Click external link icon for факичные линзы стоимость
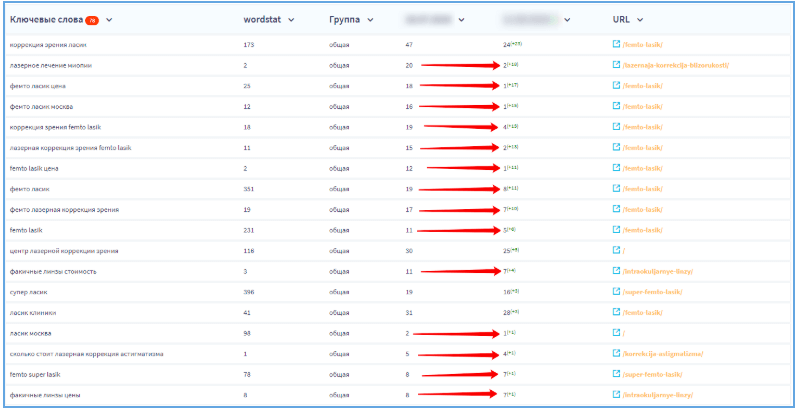Screen dimensions: 798x411 coord(616,271)
